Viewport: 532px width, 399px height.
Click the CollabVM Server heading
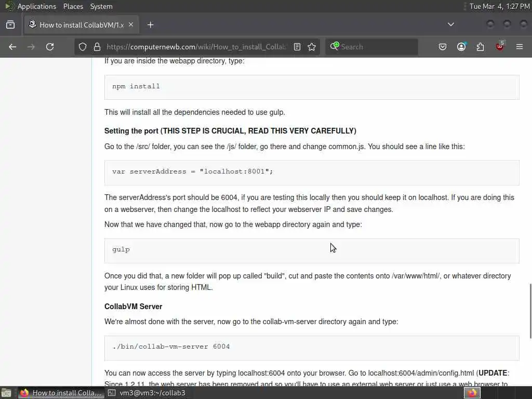coord(134,307)
